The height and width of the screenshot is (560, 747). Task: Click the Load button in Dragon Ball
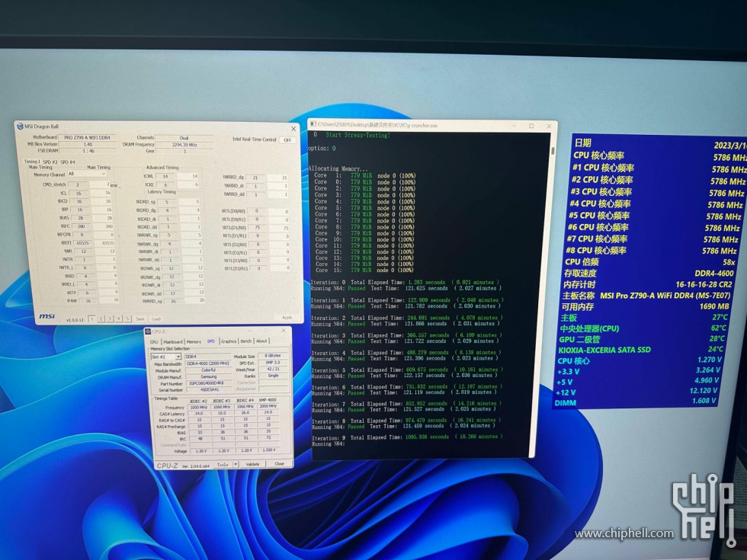point(155,318)
